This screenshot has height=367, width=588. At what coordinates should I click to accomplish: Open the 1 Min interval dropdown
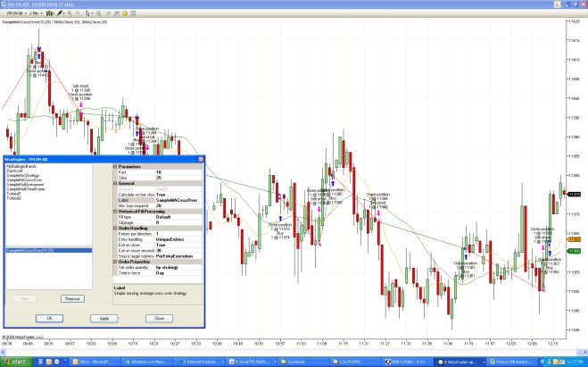click(36, 13)
